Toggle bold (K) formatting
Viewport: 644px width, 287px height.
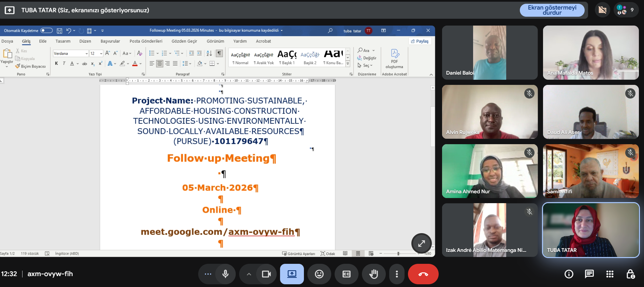click(56, 63)
